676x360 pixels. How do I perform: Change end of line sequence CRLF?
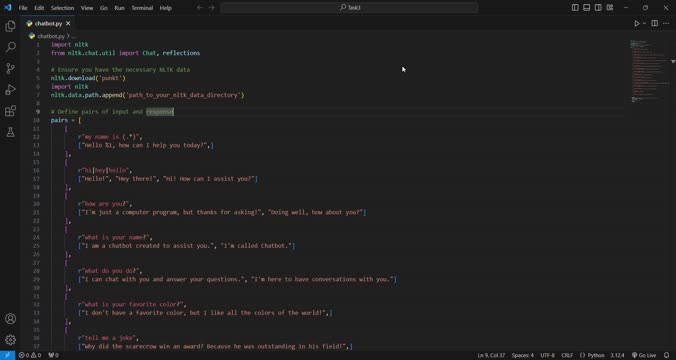[567, 355]
